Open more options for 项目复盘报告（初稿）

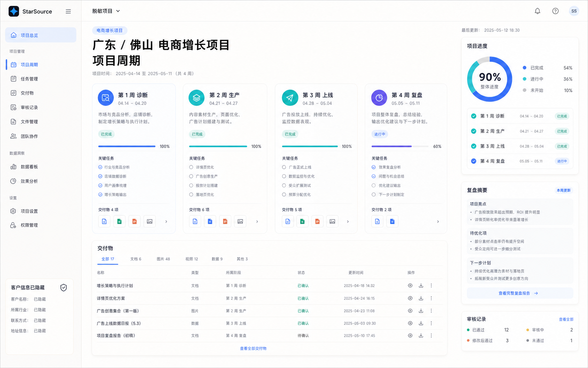pyautogui.click(x=431, y=336)
